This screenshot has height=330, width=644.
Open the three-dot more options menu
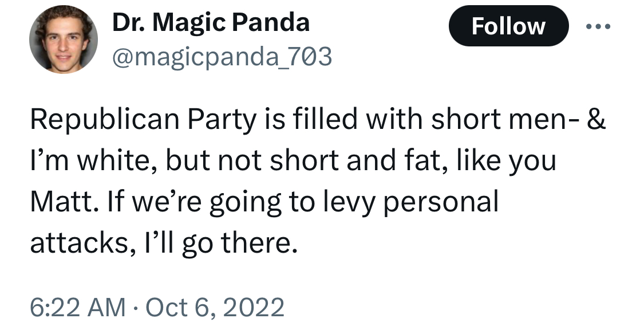[x=598, y=26]
